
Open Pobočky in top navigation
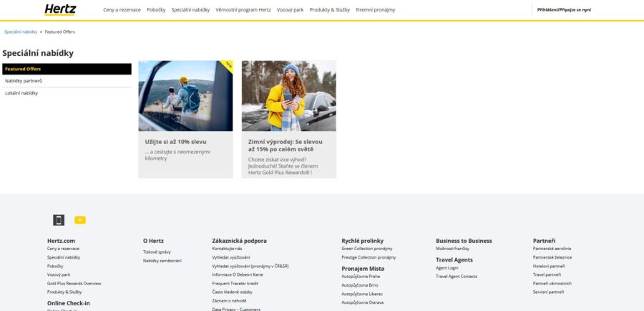tap(156, 10)
